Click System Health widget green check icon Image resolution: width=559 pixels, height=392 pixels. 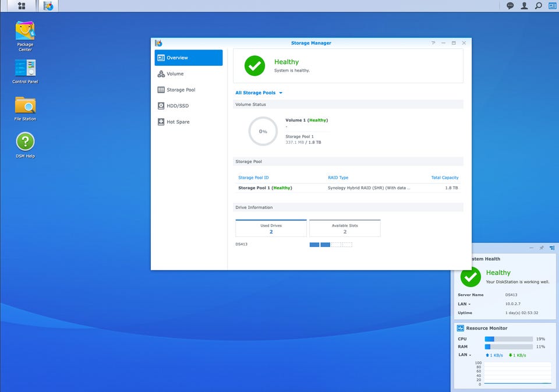470,277
